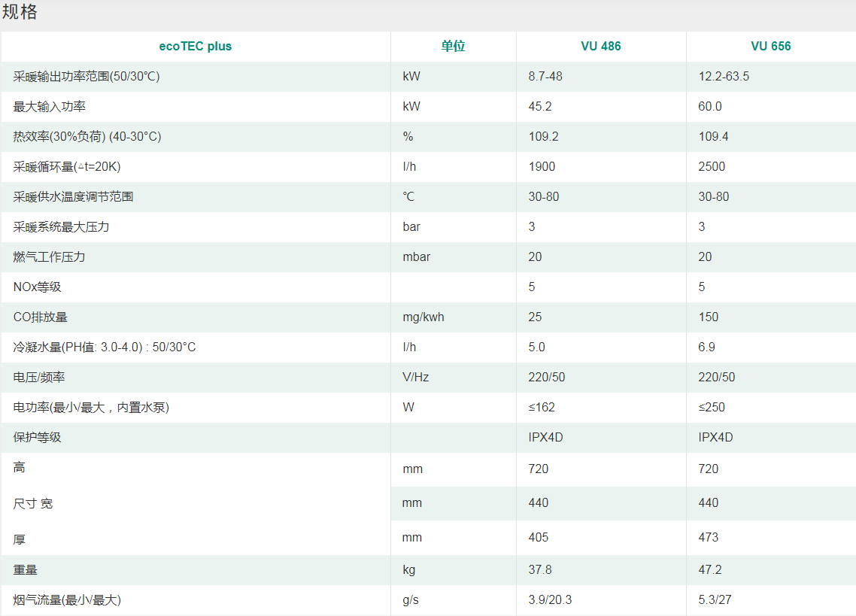Select the mg/kwh unit cell
856x616 pixels.
(423, 317)
